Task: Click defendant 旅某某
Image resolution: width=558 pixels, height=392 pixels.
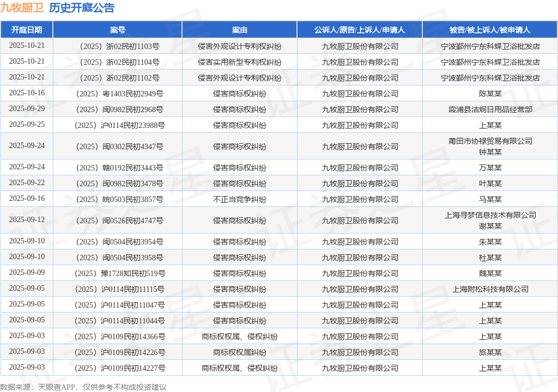Action: pos(490,352)
